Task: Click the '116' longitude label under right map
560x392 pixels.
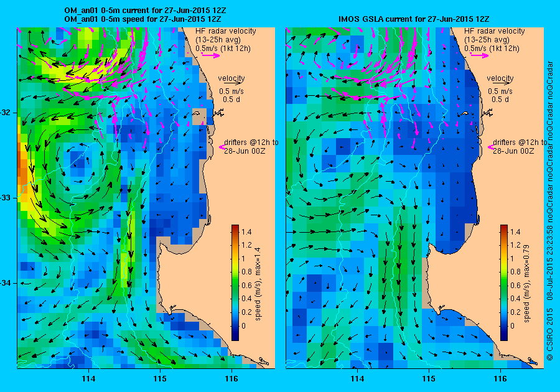Action: pyautogui.click(x=500, y=379)
